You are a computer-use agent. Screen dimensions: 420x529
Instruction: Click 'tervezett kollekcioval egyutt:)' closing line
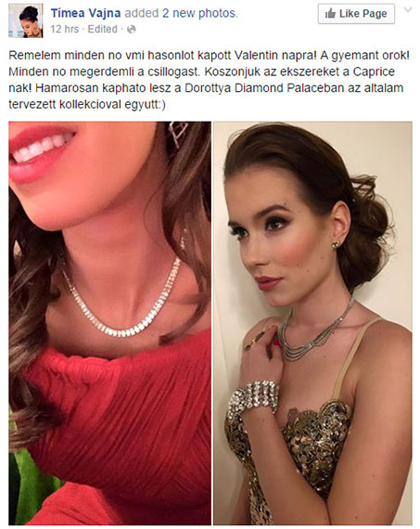click(x=87, y=105)
